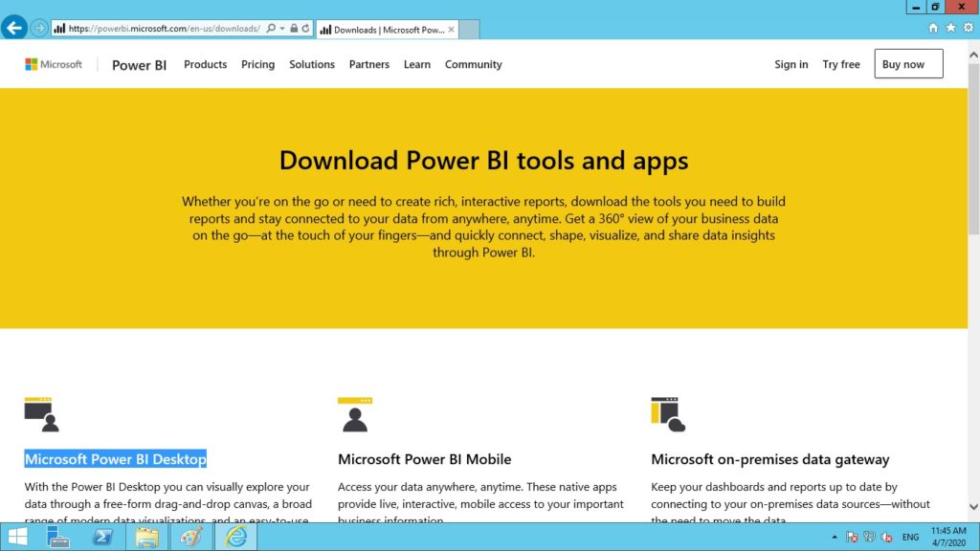Open Server Manager from the taskbar
Viewport: 980px width, 551px height.
[x=58, y=537]
